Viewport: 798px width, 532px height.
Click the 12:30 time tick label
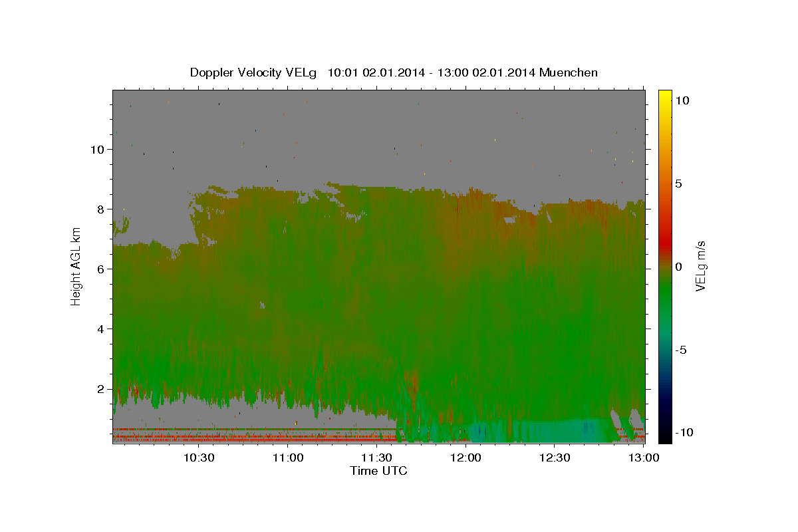pyautogui.click(x=554, y=458)
